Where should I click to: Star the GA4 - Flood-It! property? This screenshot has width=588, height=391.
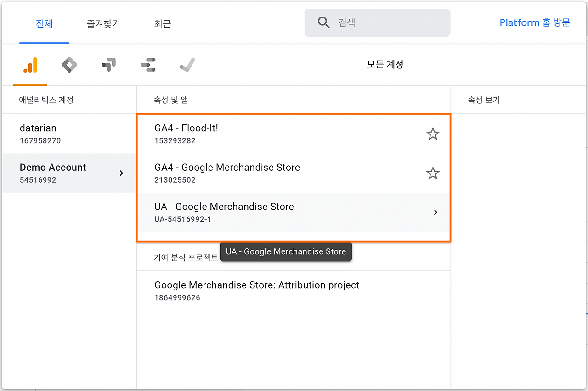[x=433, y=134]
